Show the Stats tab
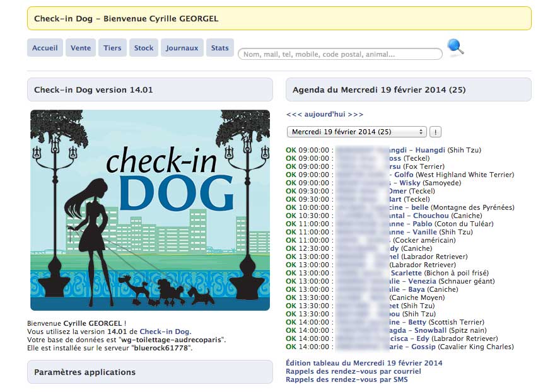 pos(220,48)
